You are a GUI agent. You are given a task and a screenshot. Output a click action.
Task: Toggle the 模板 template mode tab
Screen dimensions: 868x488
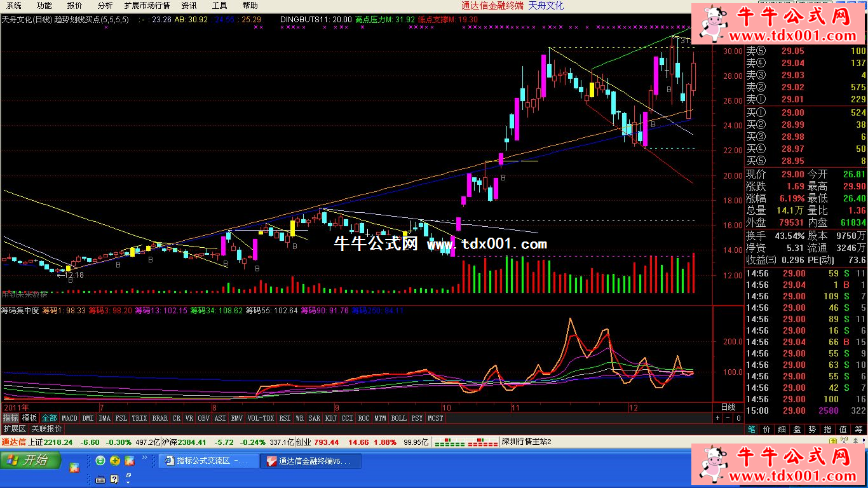(x=29, y=418)
